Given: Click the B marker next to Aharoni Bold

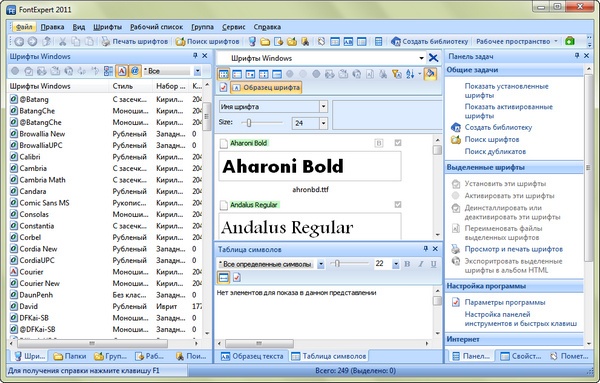Looking at the screenshot, I should (x=378, y=143).
